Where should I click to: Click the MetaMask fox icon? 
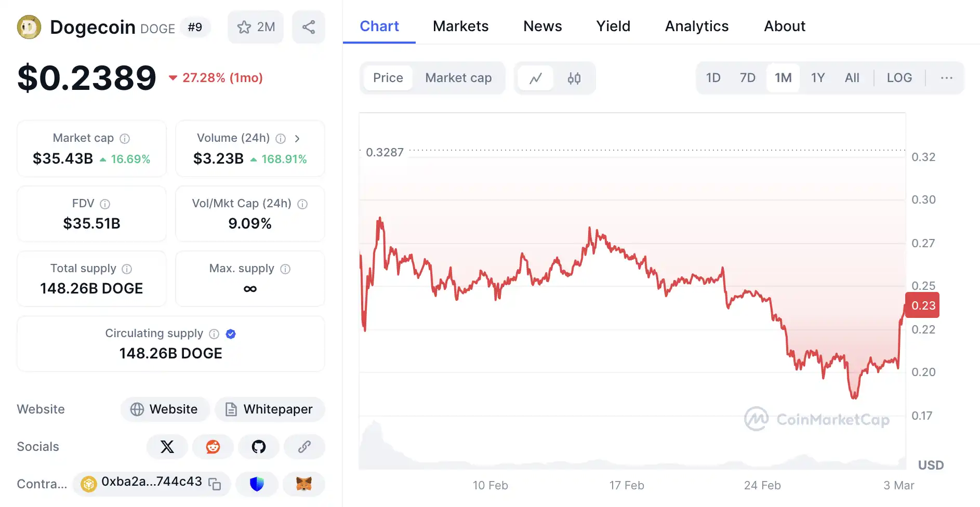(x=304, y=484)
